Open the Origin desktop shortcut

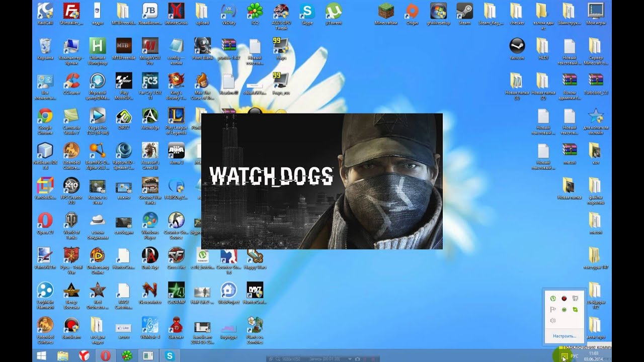pyautogui.click(x=412, y=14)
